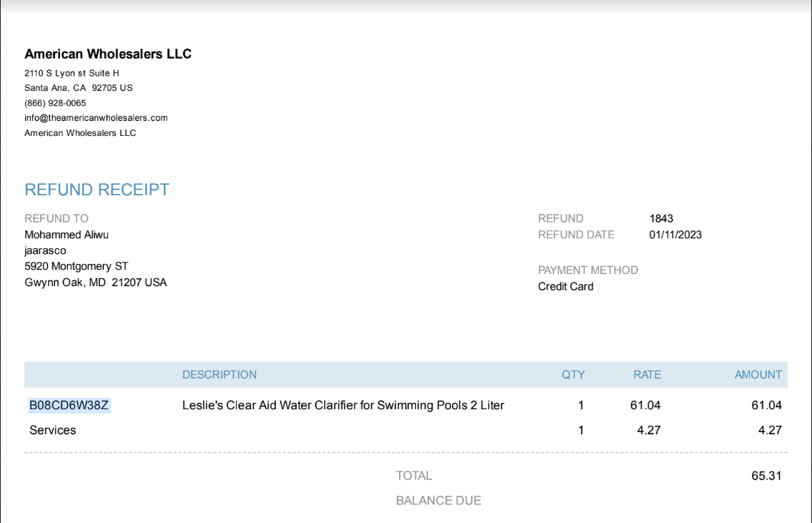Click the REFUND RECEIPT title
The image size is (812, 523).
[x=96, y=190]
